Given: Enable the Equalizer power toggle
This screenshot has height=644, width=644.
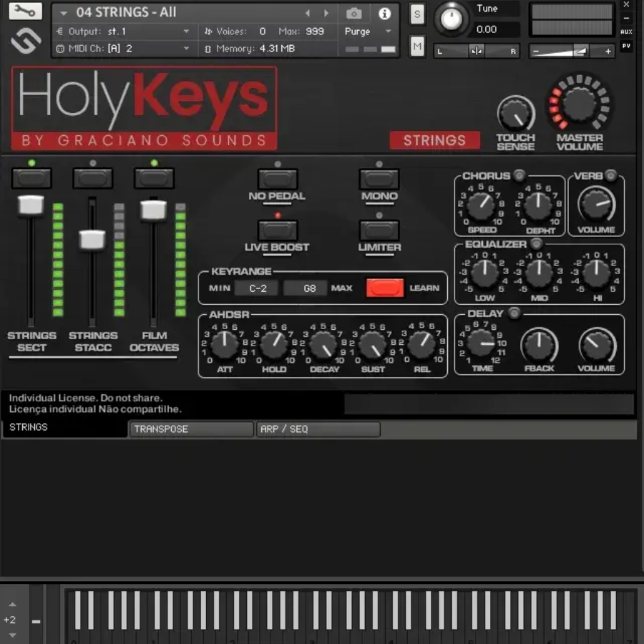Looking at the screenshot, I should coord(536,243).
